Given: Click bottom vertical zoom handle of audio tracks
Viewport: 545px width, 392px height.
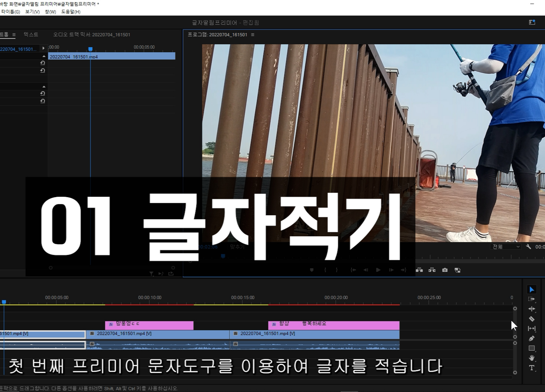Looking at the screenshot, I should click(x=515, y=372).
